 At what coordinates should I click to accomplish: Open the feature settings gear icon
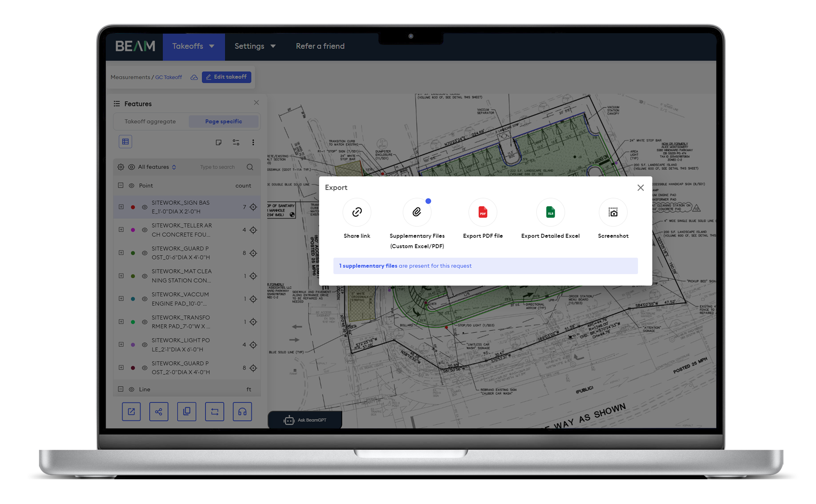121,167
